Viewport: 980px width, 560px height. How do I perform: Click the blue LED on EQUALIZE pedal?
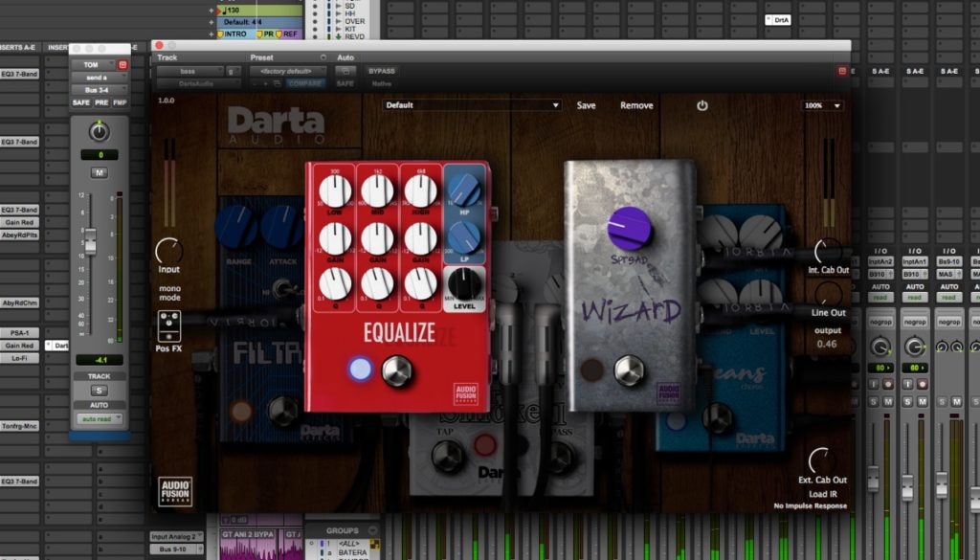[x=360, y=370]
